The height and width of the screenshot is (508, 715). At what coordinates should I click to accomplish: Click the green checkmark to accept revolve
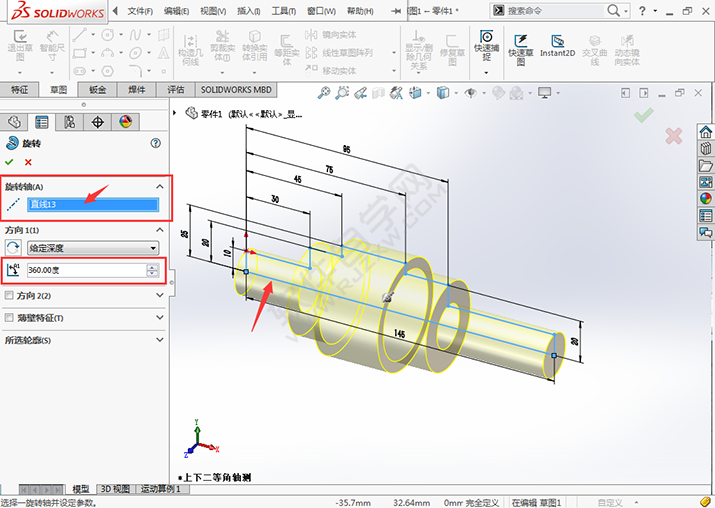(x=9, y=162)
